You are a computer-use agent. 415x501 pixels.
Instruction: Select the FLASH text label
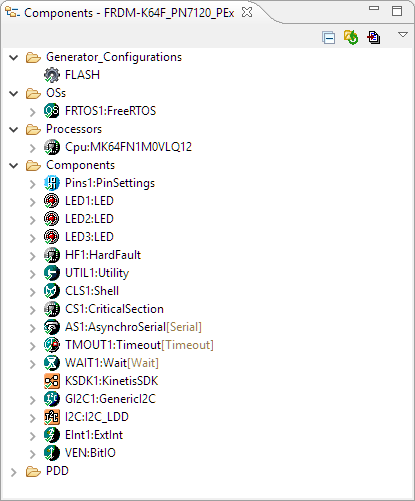[x=82, y=75]
